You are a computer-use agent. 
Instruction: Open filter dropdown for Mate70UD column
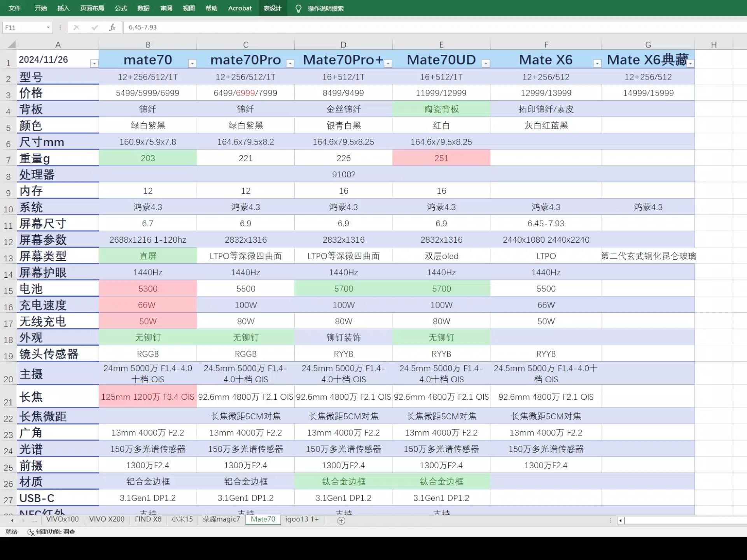[486, 63]
